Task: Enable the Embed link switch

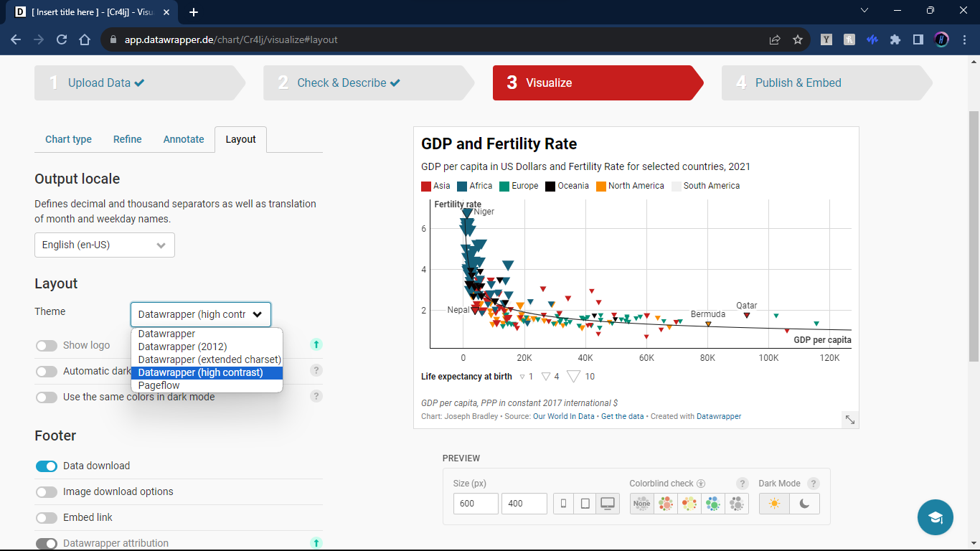Action: pos(47,518)
